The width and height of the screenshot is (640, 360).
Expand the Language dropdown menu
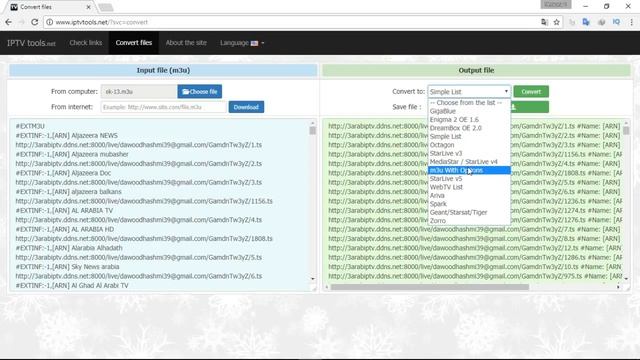242,43
